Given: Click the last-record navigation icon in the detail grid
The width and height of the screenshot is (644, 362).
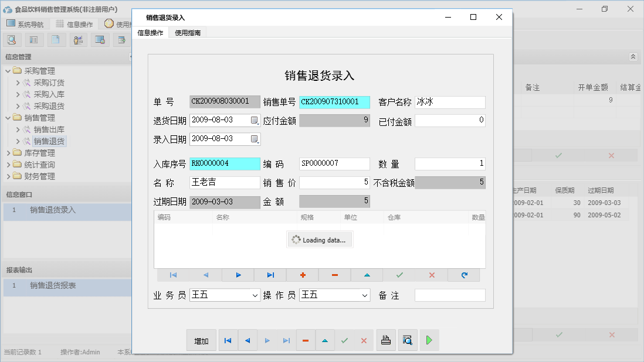Looking at the screenshot, I should pos(270,275).
